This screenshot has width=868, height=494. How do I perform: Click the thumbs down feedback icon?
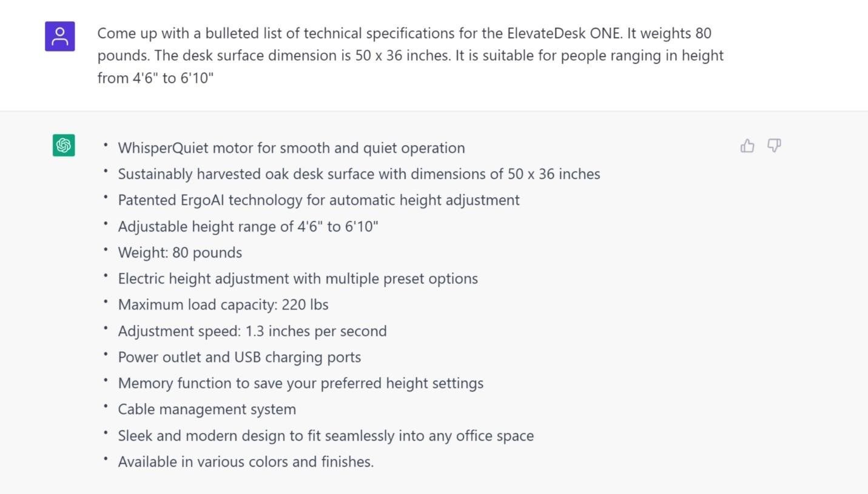(x=774, y=145)
